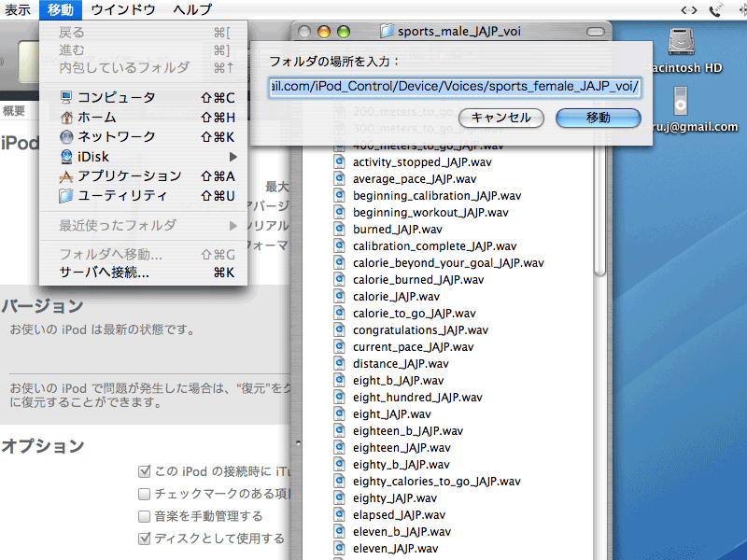747x560 pixels.
Task: Select file calibration_complete_JAJP.wav
Action: 434,246
